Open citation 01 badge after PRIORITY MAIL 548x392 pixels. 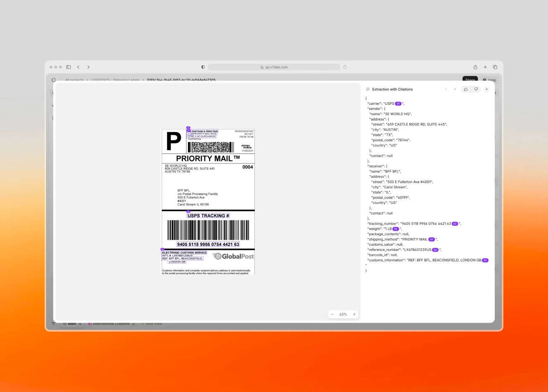click(432, 239)
